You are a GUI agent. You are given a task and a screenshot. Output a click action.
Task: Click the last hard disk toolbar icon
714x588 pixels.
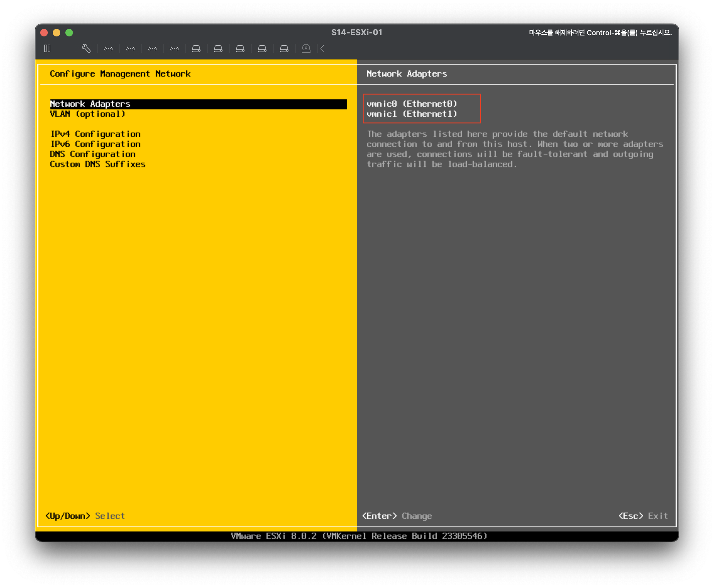click(284, 49)
